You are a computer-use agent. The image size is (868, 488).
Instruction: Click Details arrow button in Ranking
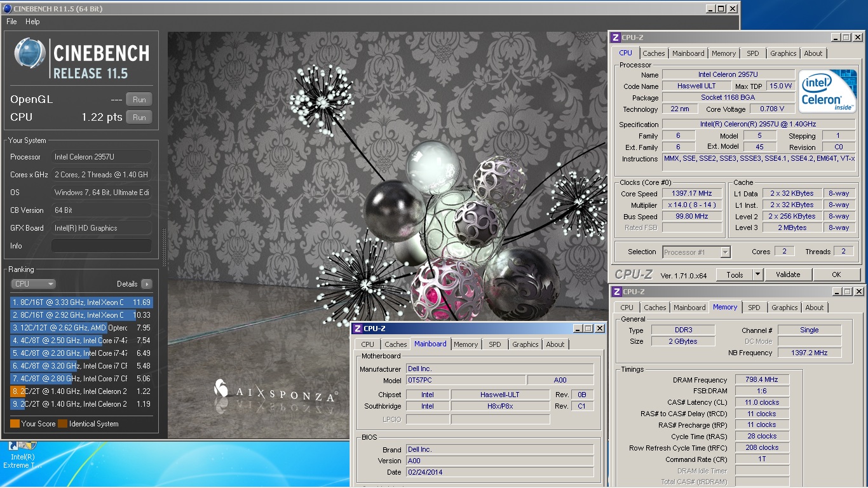[x=146, y=284]
